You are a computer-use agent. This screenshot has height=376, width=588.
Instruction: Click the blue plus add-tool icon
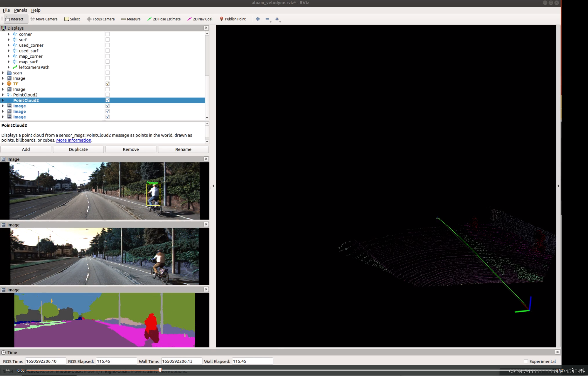258,19
